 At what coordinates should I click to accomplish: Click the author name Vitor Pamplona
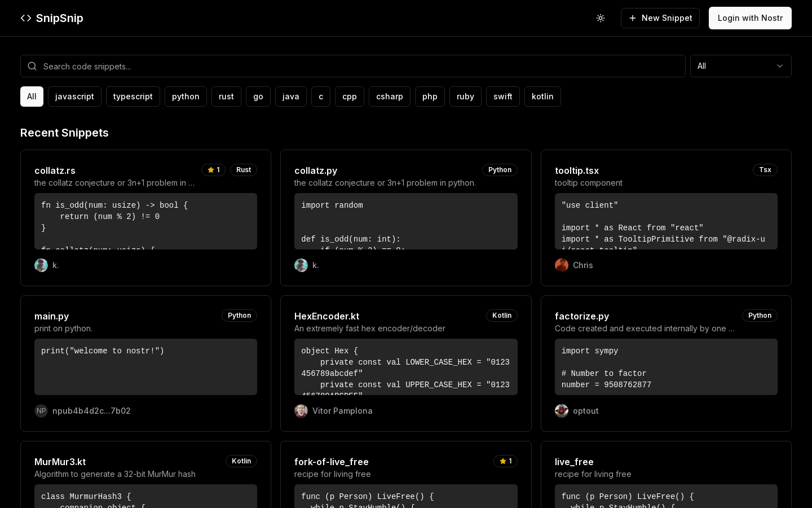point(342,411)
